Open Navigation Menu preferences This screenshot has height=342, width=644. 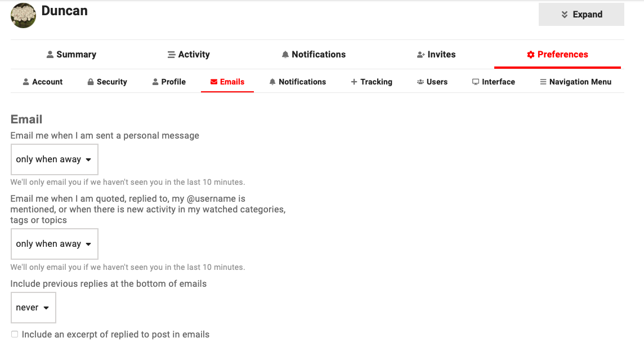pos(575,82)
